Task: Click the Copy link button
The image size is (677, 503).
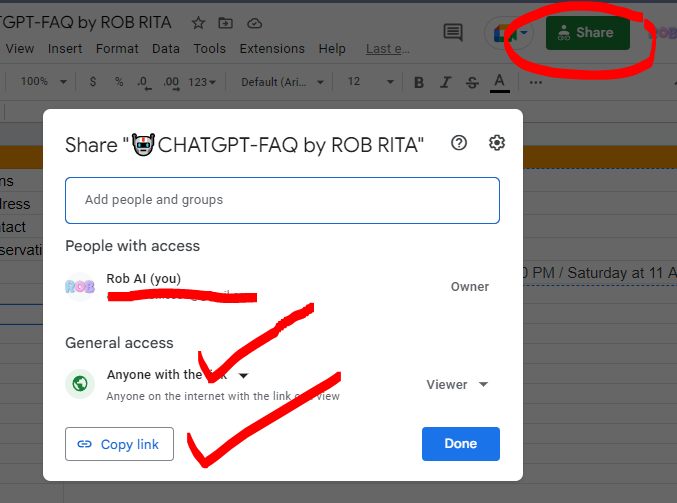Action: (120, 444)
